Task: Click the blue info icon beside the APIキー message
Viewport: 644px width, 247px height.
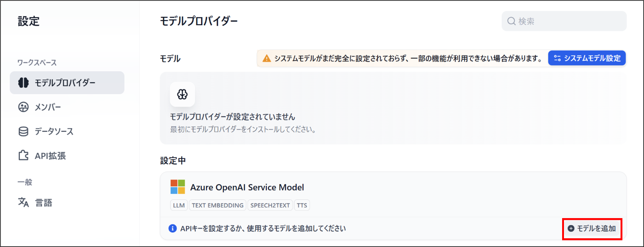Action: click(x=172, y=228)
